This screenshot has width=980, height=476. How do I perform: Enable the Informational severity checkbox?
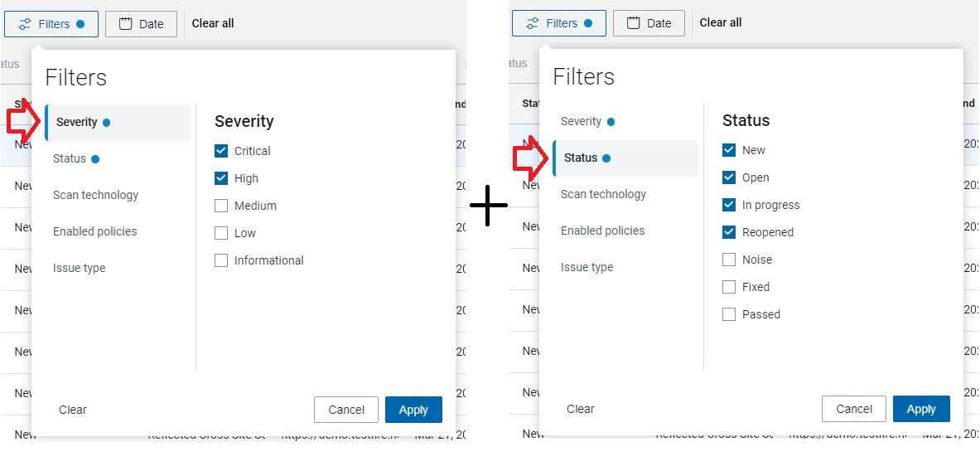point(221,260)
